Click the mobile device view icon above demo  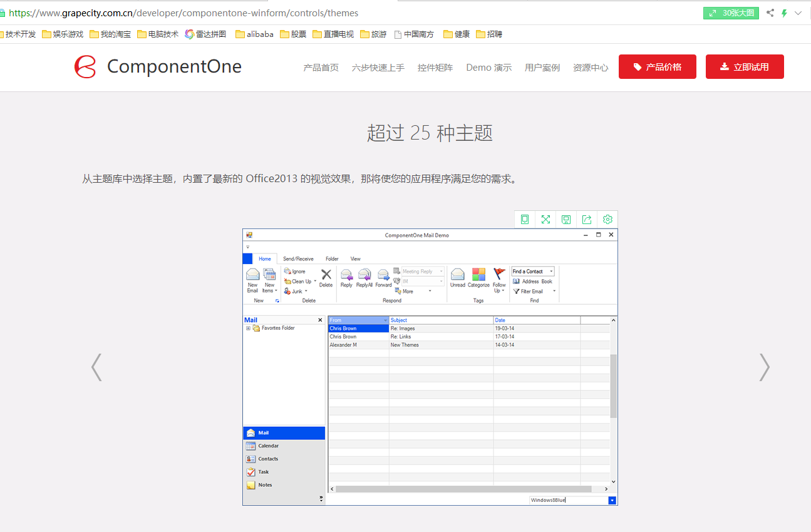pos(525,219)
